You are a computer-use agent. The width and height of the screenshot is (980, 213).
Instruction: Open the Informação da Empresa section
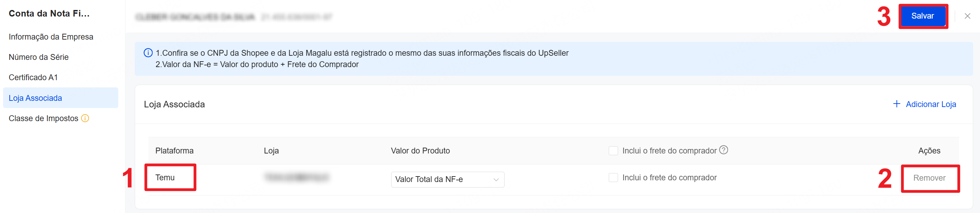(51, 37)
